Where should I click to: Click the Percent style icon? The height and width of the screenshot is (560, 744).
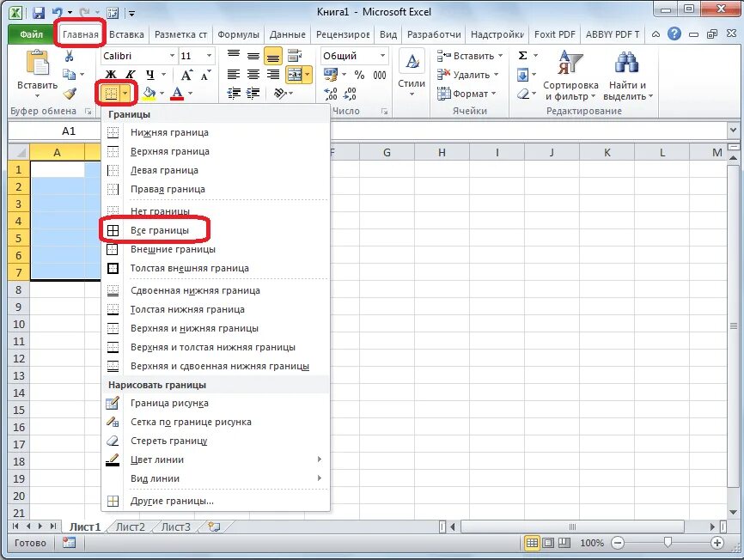(360, 75)
